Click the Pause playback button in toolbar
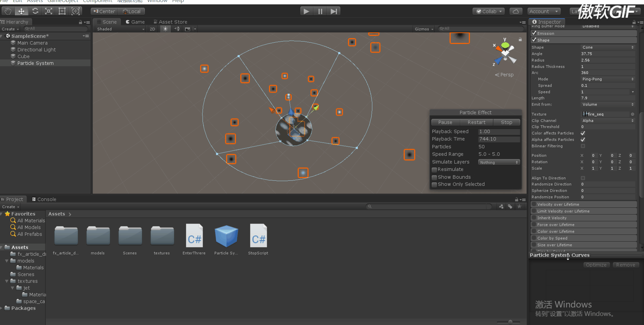 point(320,11)
